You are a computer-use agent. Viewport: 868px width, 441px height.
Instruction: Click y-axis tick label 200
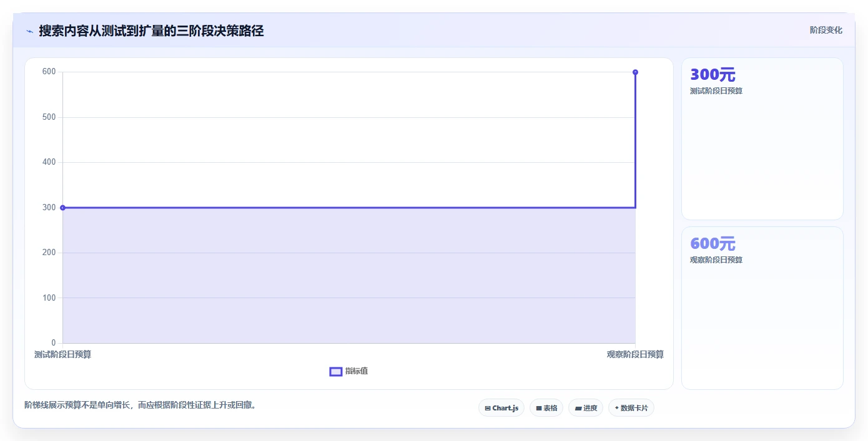click(49, 253)
